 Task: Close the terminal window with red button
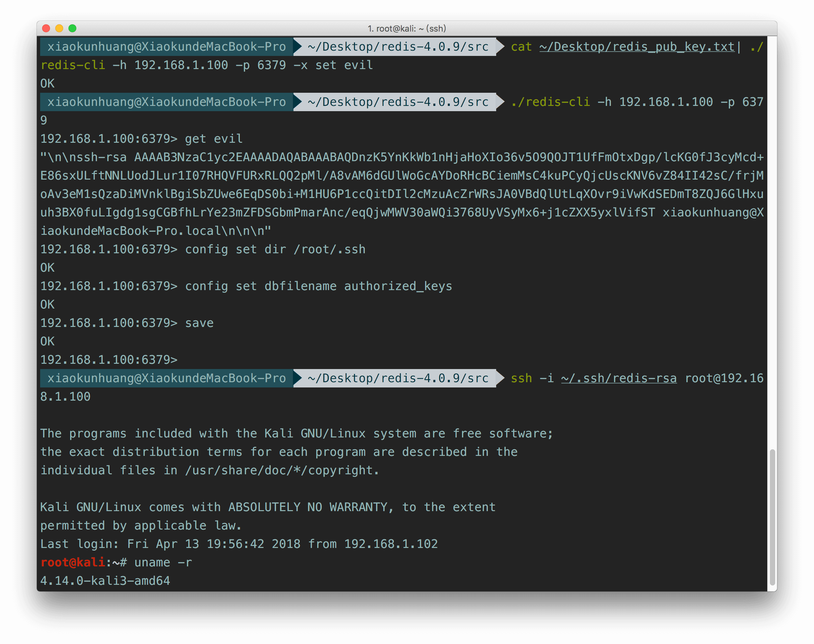click(46, 28)
